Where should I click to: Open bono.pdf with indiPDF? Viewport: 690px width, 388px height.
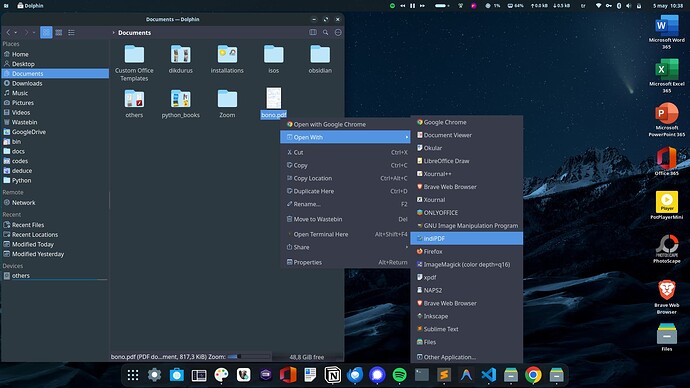pos(466,238)
